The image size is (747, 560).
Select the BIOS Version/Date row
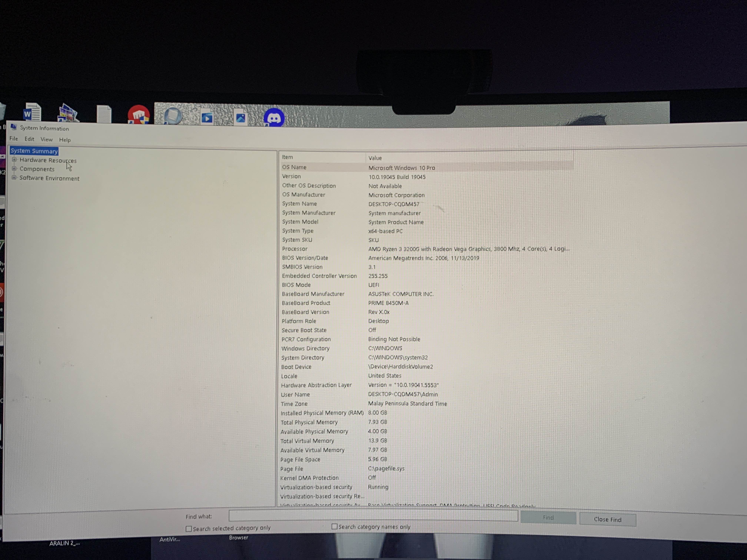tap(427, 258)
